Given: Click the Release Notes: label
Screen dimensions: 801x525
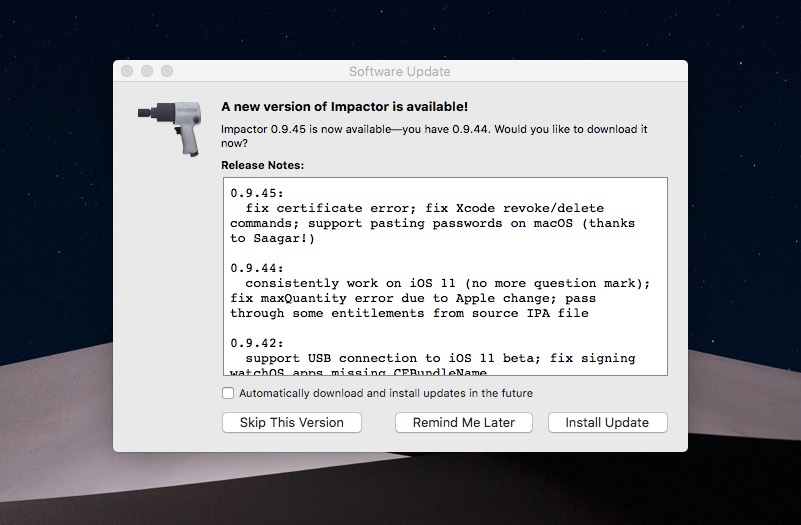Looking at the screenshot, I should coord(262,165).
